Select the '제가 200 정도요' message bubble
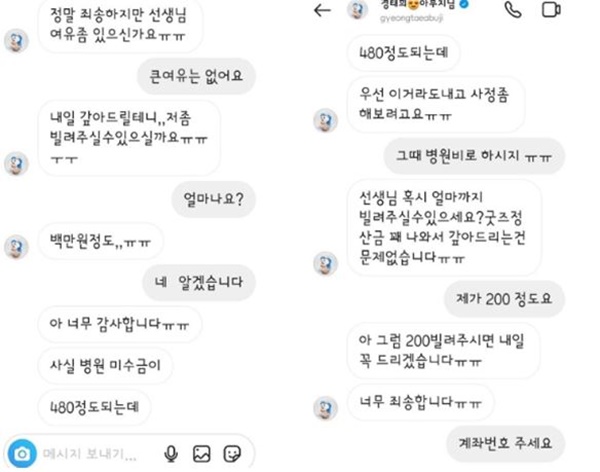Viewport: 600px width, 472px height. click(x=504, y=299)
